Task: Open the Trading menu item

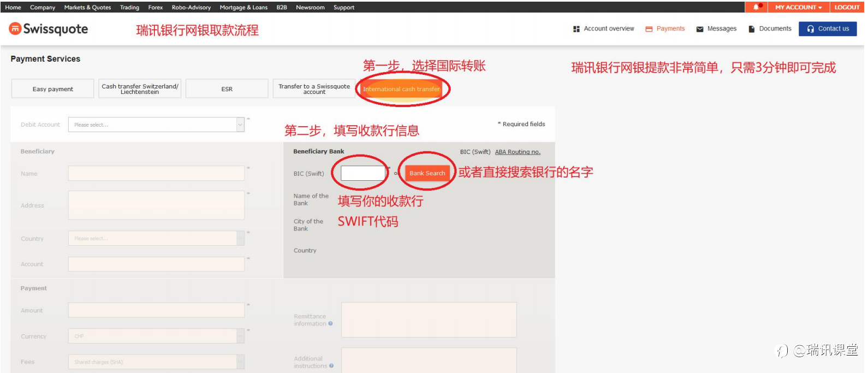Action: 129,7
